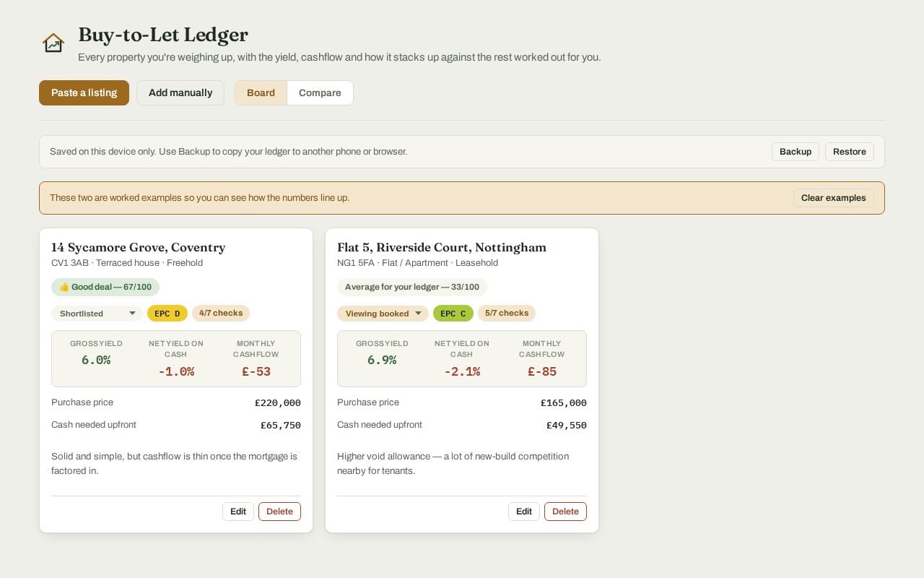
Task: Click the 14 Sycamore Grove, Coventry title
Action: coord(139,247)
